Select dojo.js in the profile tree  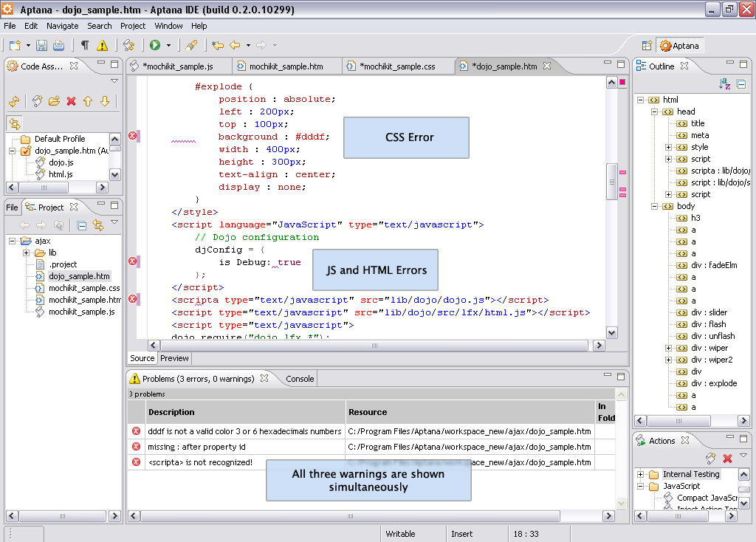(61, 162)
